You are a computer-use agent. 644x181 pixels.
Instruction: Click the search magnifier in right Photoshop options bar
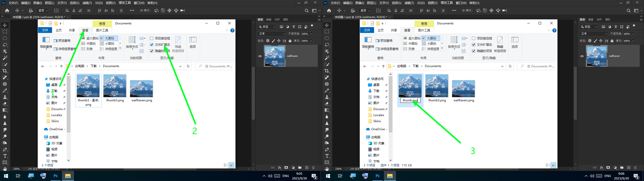pyautogui.click(x=628, y=11)
